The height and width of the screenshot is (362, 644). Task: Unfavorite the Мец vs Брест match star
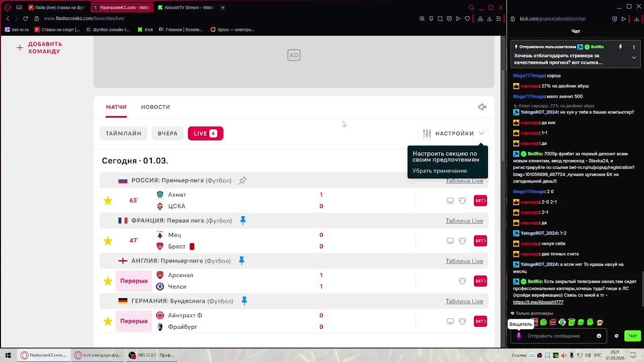point(108,241)
